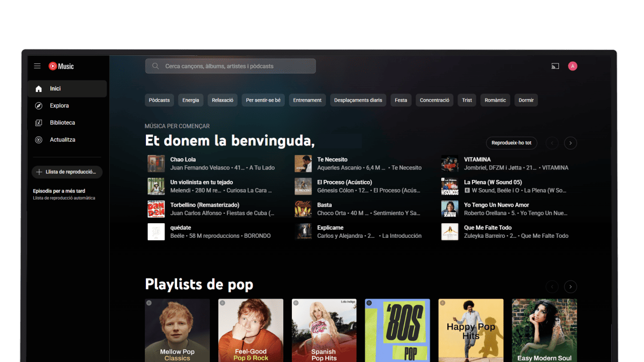The image size is (644, 362).
Task: Open the Mellow Pop Classics playlist
Action: tap(177, 330)
